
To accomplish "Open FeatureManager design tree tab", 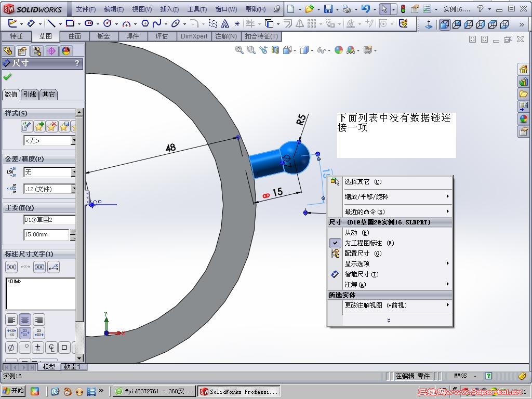I will pos(8,51).
